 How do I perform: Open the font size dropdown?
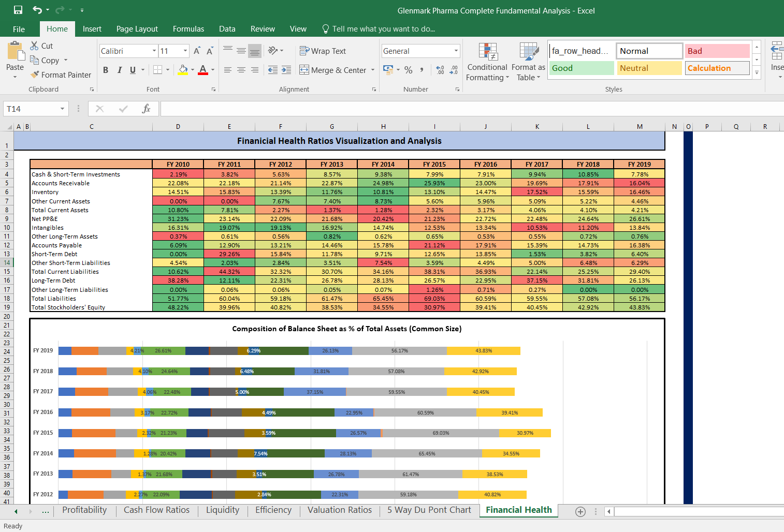(185, 51)
